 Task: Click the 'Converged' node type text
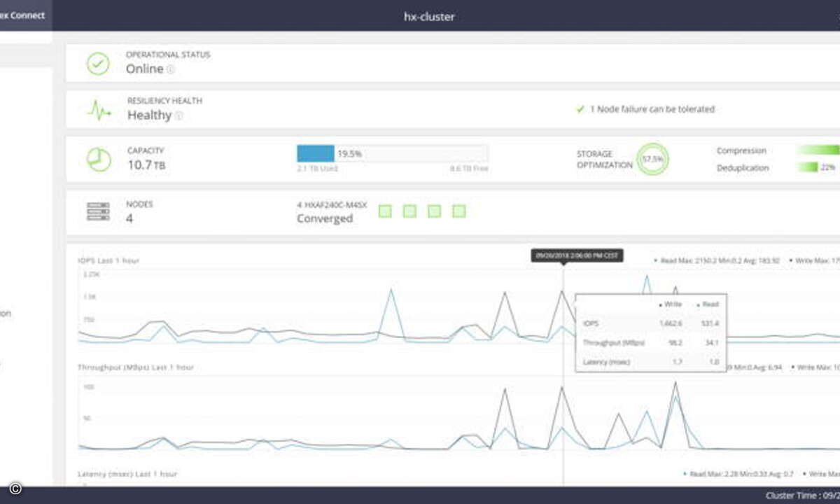click(x=325, y=218)
